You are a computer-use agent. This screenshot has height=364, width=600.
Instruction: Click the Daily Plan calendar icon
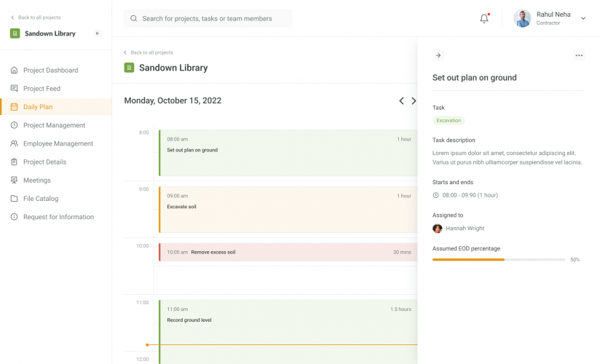pos(14,107)
